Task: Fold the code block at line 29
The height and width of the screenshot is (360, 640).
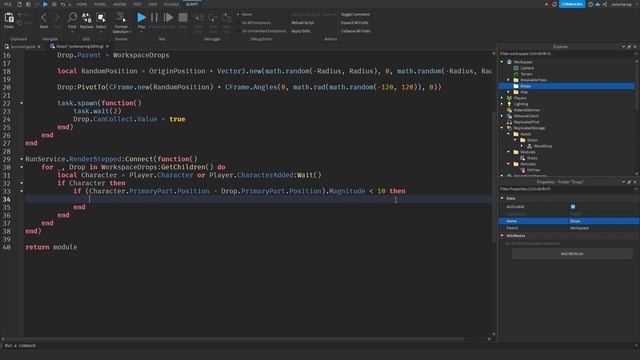Action: point(22,159)
